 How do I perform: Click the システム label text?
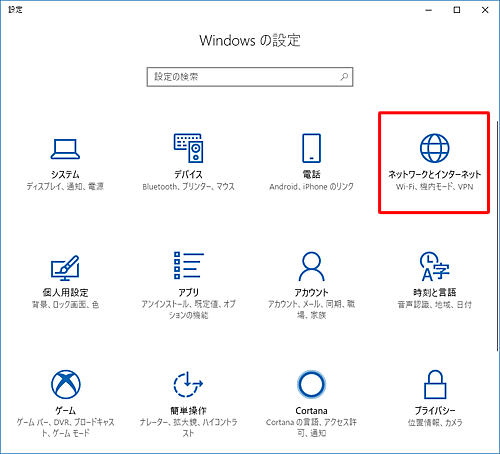(65, 174)
